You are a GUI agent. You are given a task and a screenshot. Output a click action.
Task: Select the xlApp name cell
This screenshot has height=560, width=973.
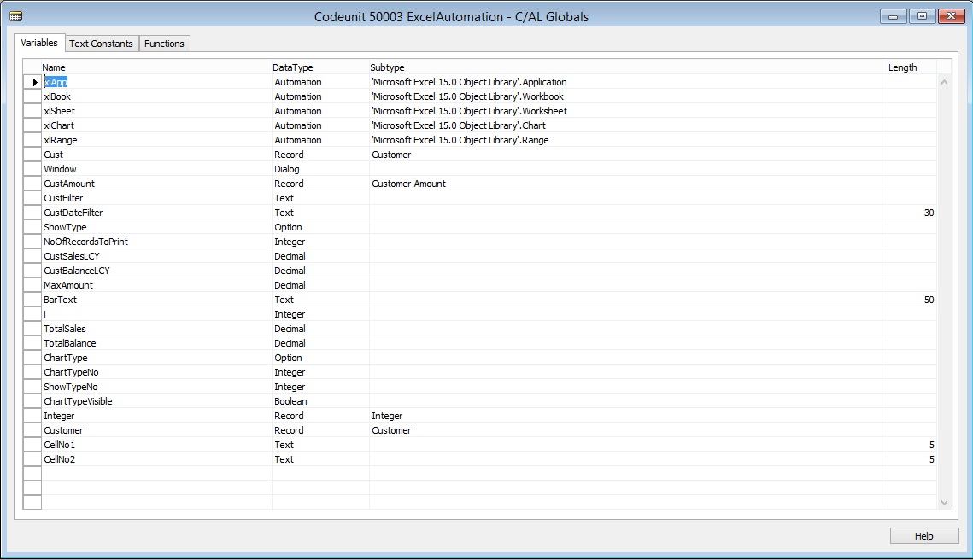pyautogui.click(x=56, y=82)
